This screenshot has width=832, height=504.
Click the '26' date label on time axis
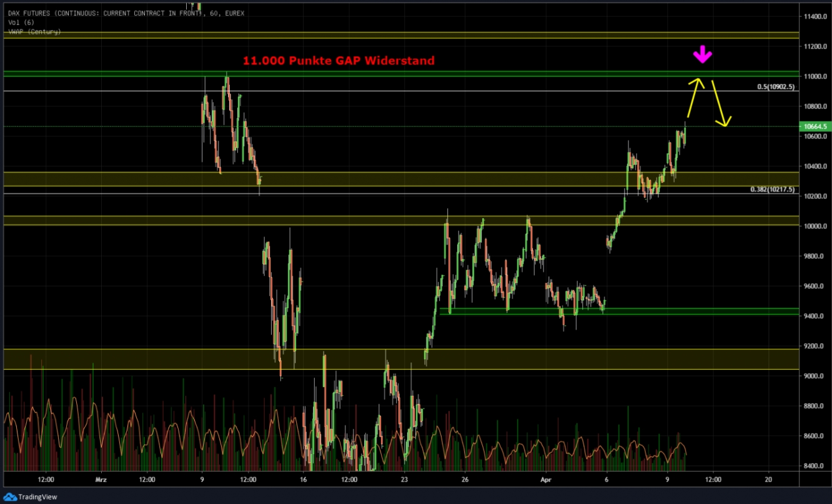[x=465, y=480]
